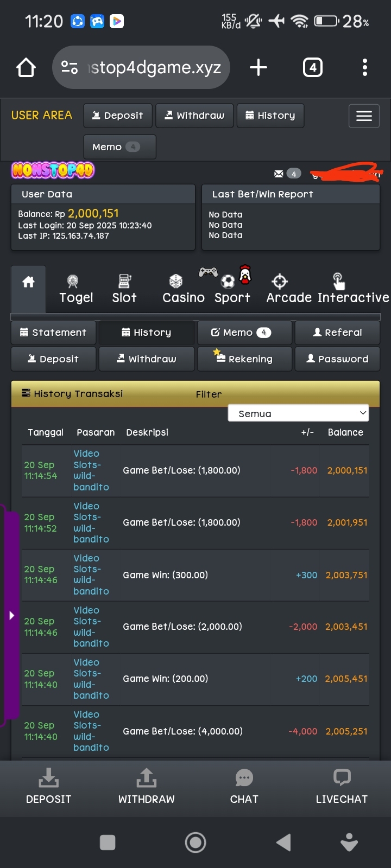Open the browser three-dot menu
Image resolution: width=391 pixels, height=868 pixels.
(x=364, y=67)
